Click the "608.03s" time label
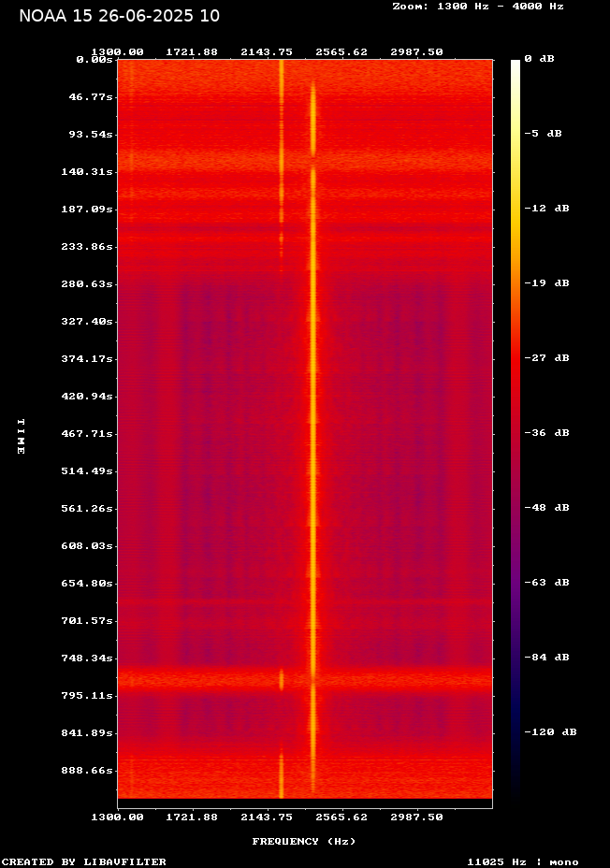The width and height of the screenshot is (610, 868). click(87, 546)
